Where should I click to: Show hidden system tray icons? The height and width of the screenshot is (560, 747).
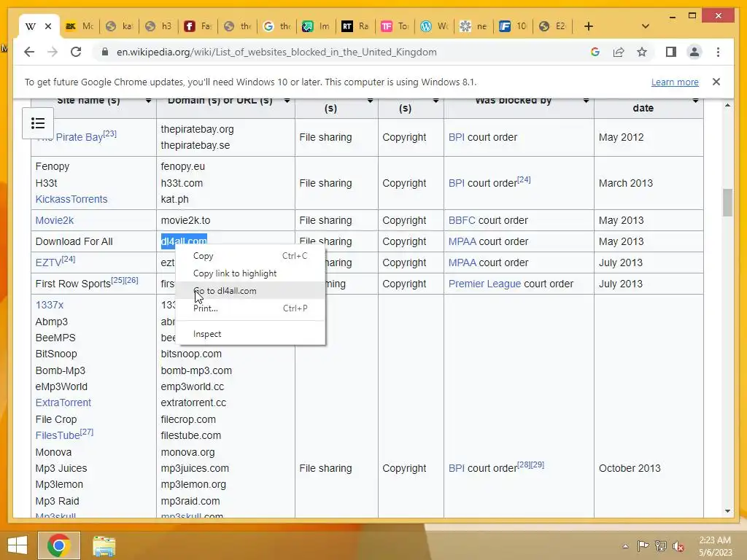click(625, 546)
